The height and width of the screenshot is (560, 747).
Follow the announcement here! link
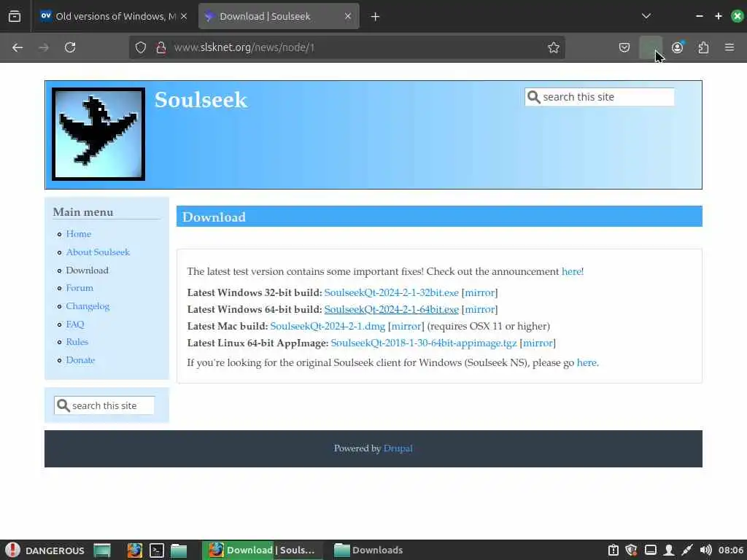[572, 271]
